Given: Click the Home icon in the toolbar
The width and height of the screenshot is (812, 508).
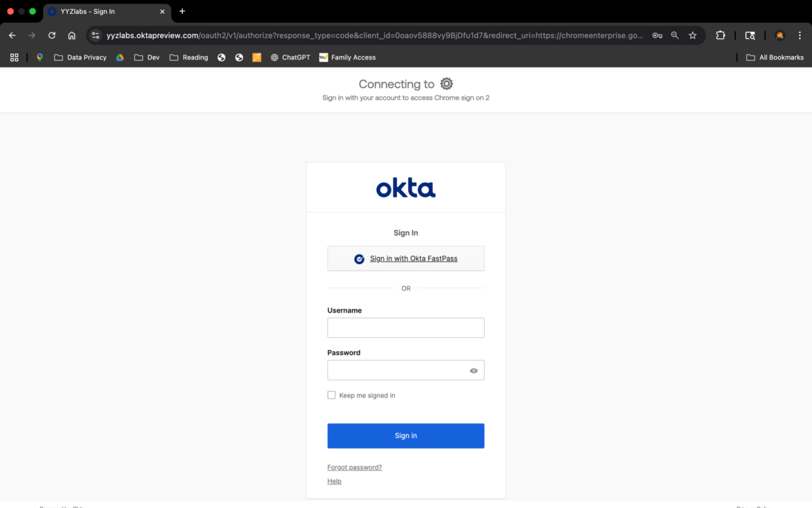Looking at the screenshot, I should [72, 36].
